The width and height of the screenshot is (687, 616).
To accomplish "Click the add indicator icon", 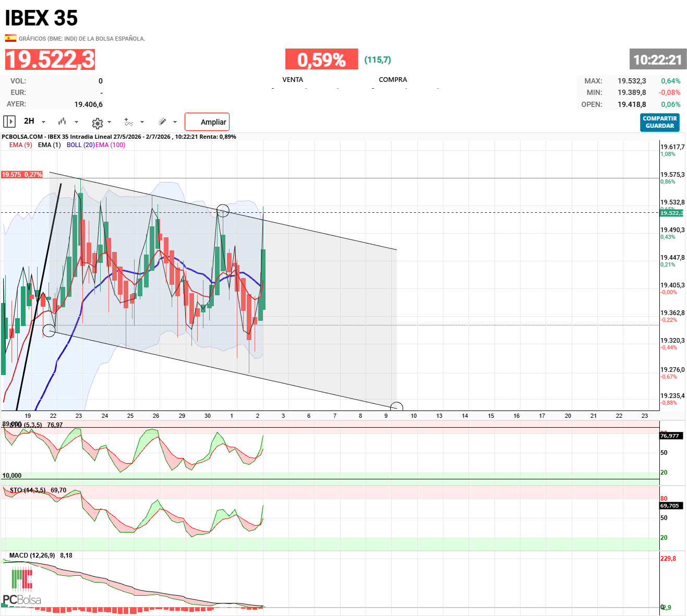I will click(x=129, y=122).
